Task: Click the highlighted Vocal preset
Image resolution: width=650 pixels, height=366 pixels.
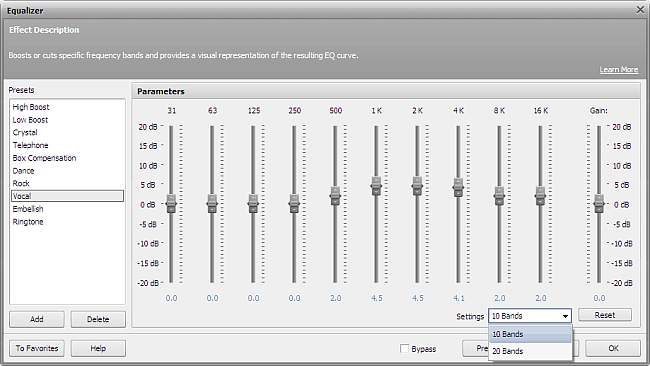Action: [67, 196]
